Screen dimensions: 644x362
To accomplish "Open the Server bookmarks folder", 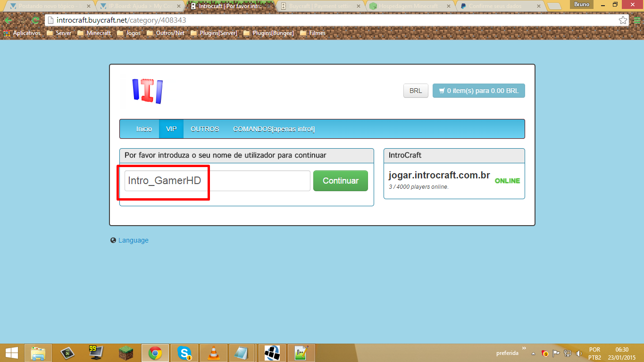I will coord(59,33).
